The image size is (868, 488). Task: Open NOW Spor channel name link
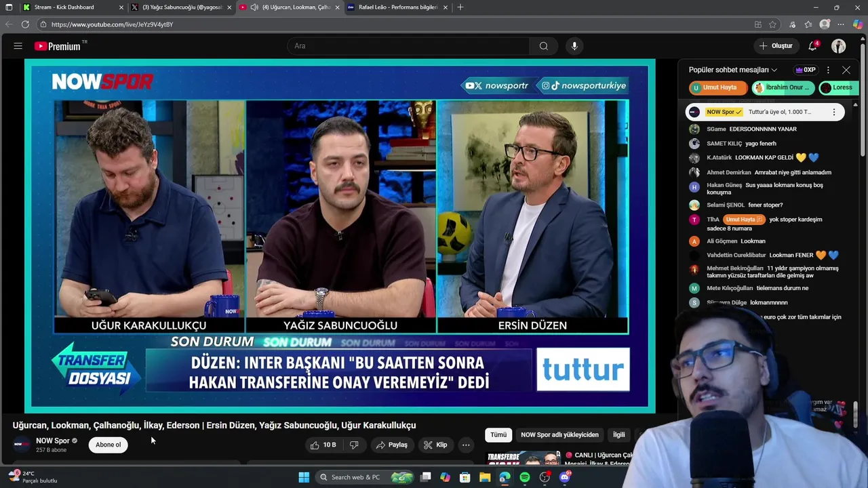tap(53, 441)
